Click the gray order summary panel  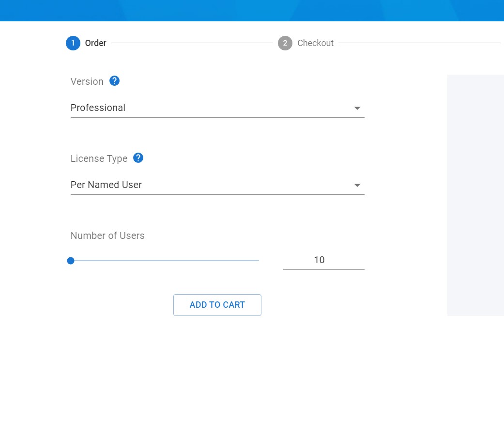475,195
